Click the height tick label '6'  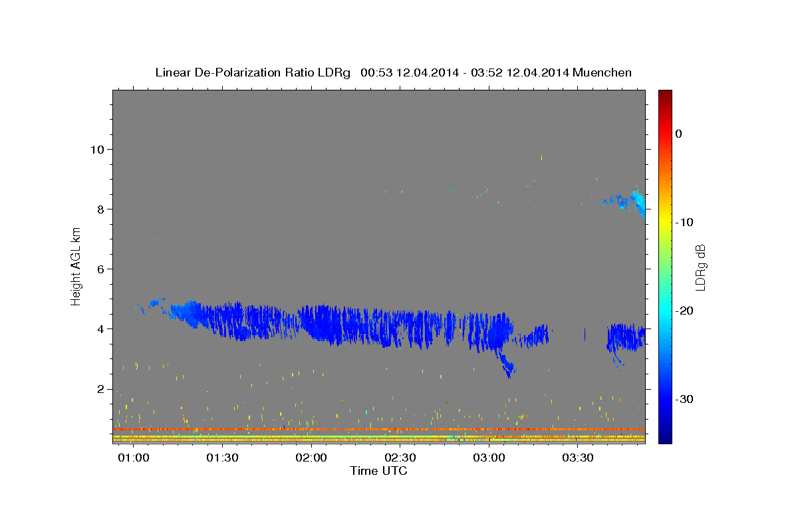(x=100, y=269)
